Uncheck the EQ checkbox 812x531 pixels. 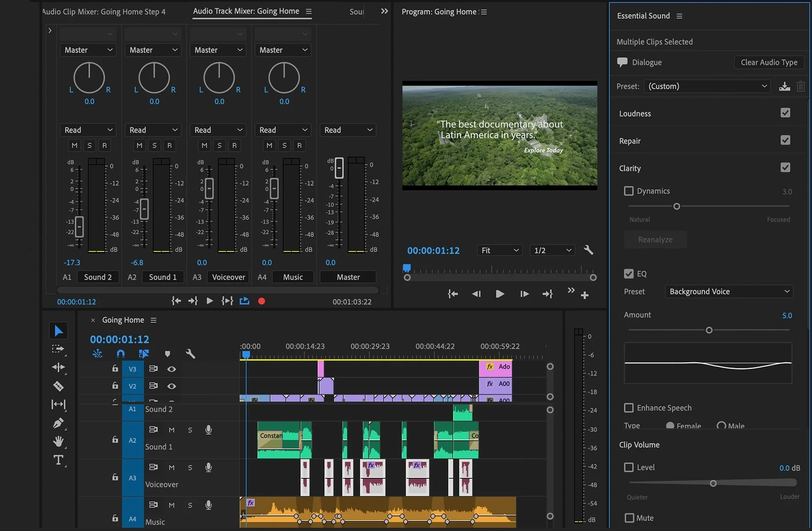tap(629, 274)
